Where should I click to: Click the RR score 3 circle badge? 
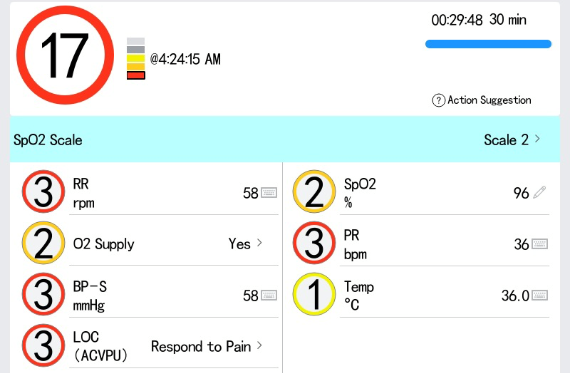(x=44, y=192)
